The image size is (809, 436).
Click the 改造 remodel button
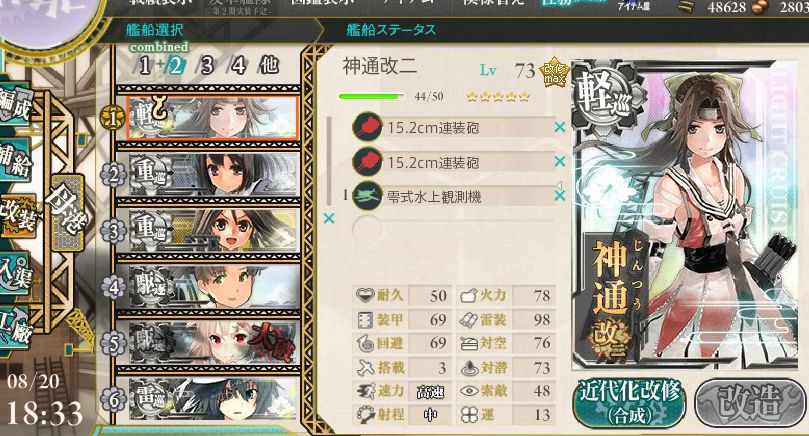tap(749, 403)
